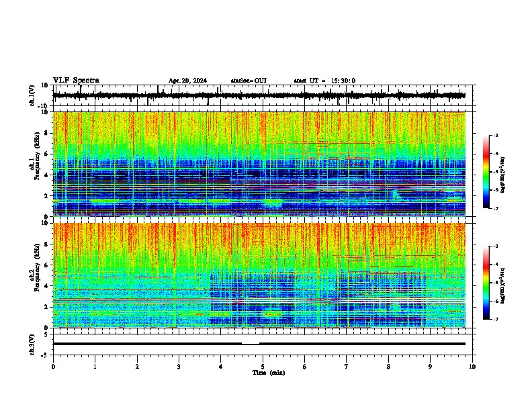The width and height of the screenshot is (532, 411).
Task: Click the ch.2 PSD color scale bar
Action: (x=486, y=283)
